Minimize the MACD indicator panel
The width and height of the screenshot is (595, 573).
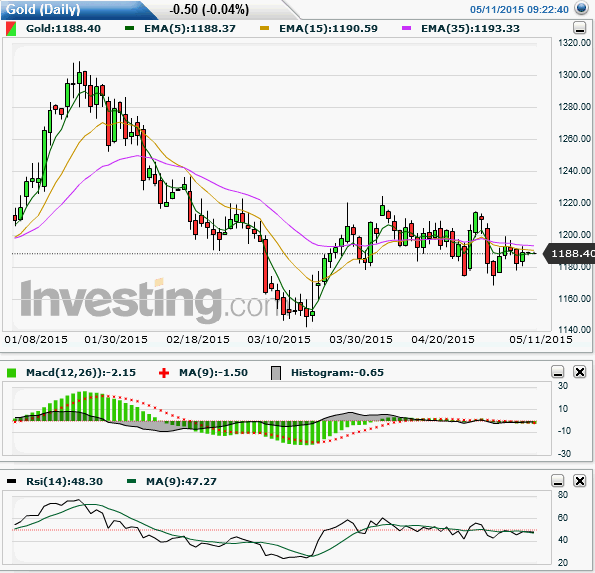click(558, 372)
